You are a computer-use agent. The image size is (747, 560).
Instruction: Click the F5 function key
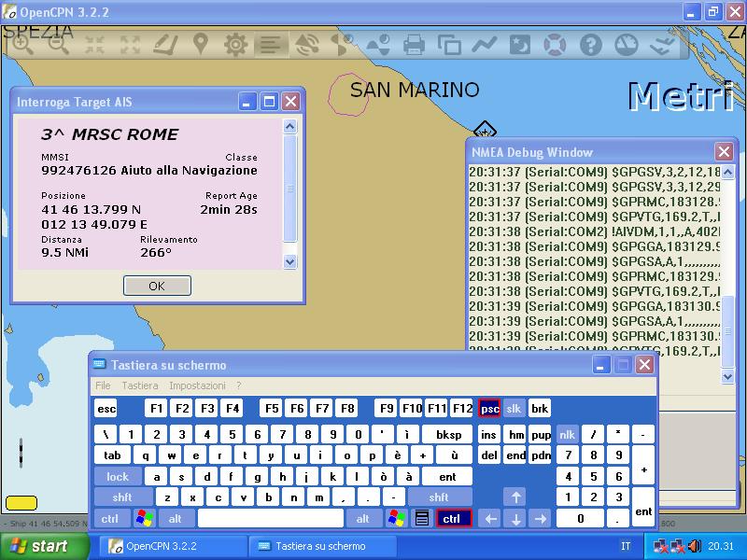tap(272, 409)
